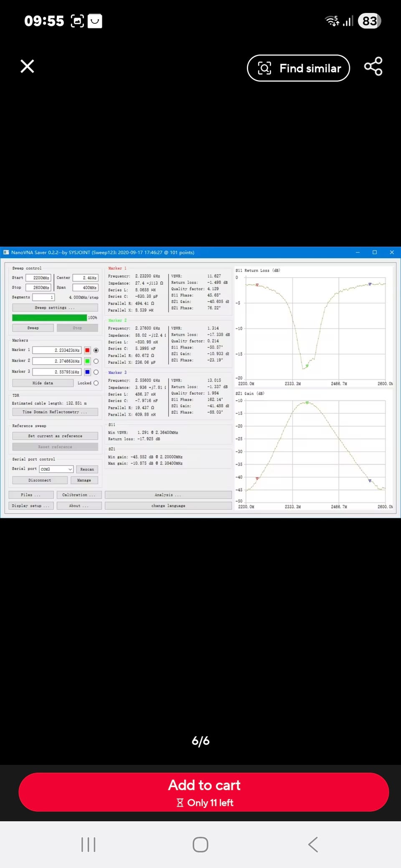
Task: Tap the share icon
Action: click(x=373, y=66)
